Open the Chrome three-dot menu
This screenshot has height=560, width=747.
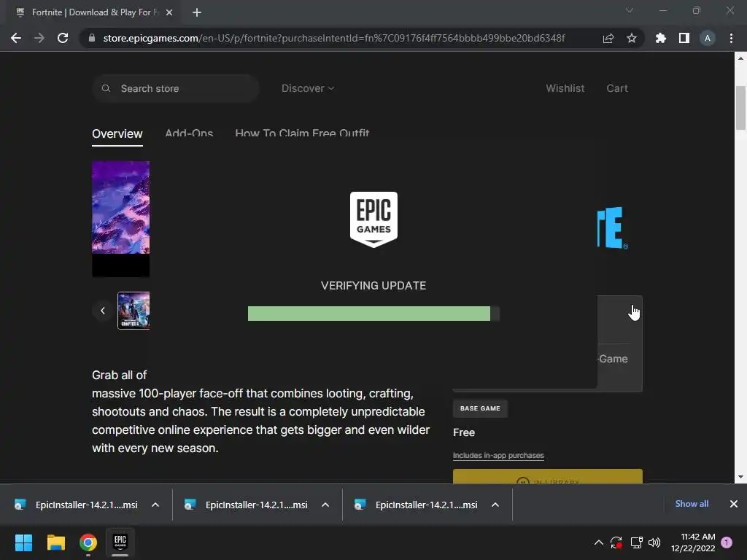click(x=731, y=38)
